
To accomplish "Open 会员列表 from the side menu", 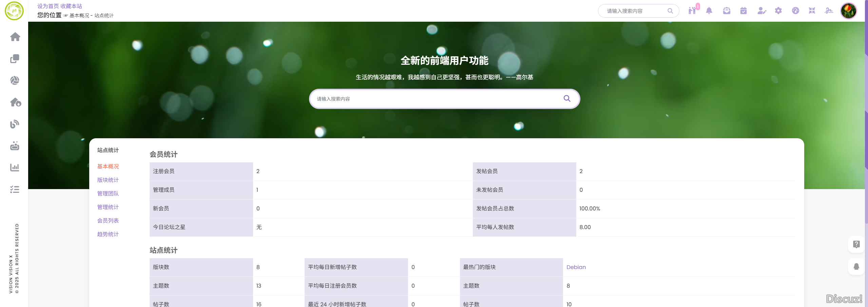I will [x=108, y=221].
